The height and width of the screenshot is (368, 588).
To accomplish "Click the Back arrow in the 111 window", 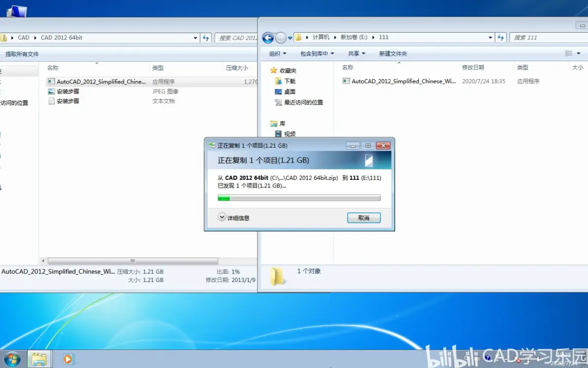I will tap(268, 38).
